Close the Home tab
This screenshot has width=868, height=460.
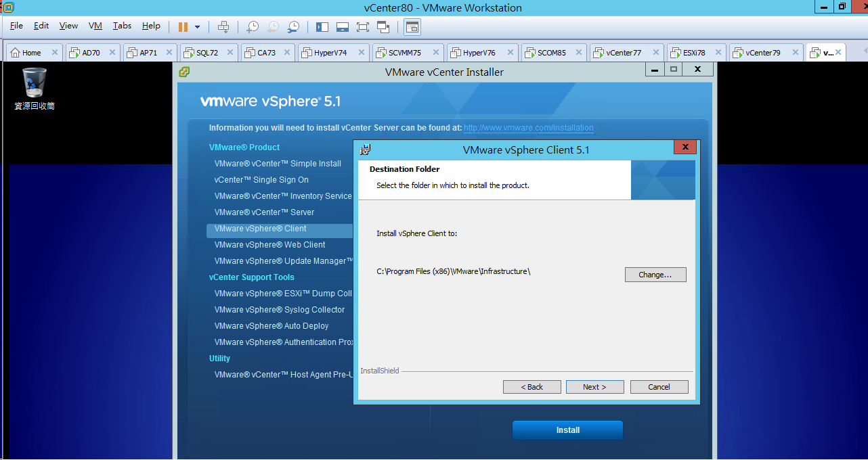pyautogui.click(x=55, y=53)
